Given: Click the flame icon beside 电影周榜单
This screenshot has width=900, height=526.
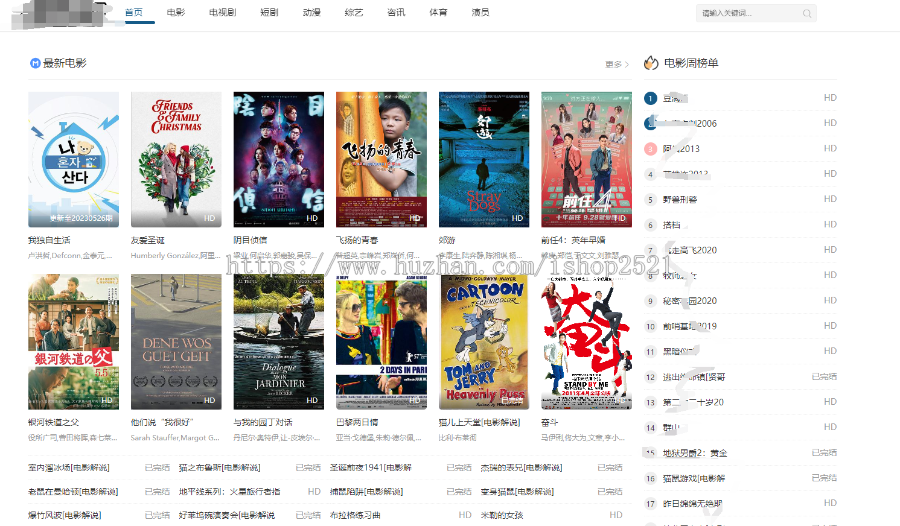Looking at the screenshot, I should coord(651,63).
